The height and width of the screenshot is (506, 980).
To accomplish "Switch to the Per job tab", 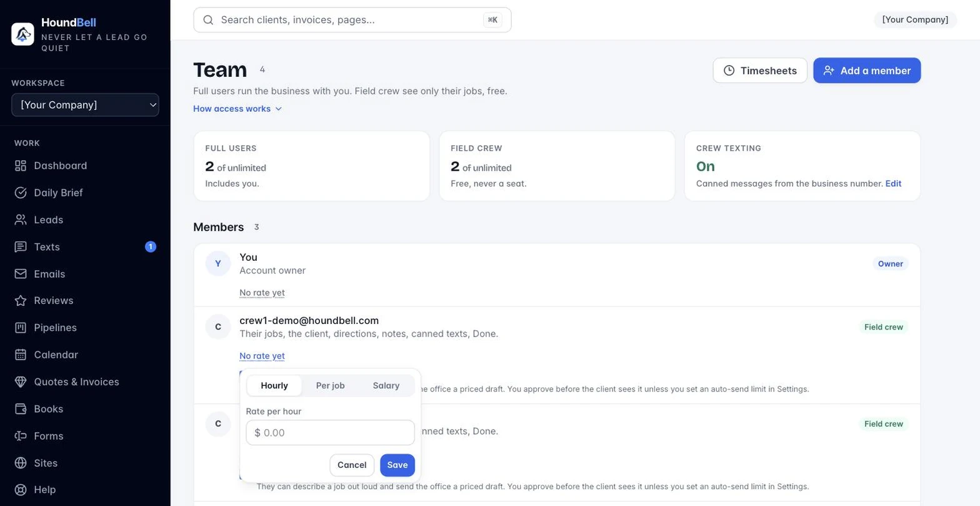I will pos(330,386).
